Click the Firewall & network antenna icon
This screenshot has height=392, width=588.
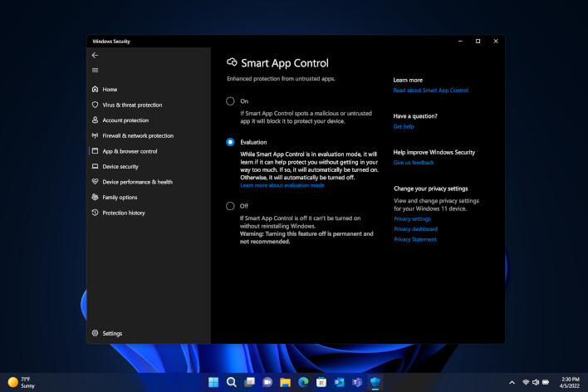tap(96, 135)
